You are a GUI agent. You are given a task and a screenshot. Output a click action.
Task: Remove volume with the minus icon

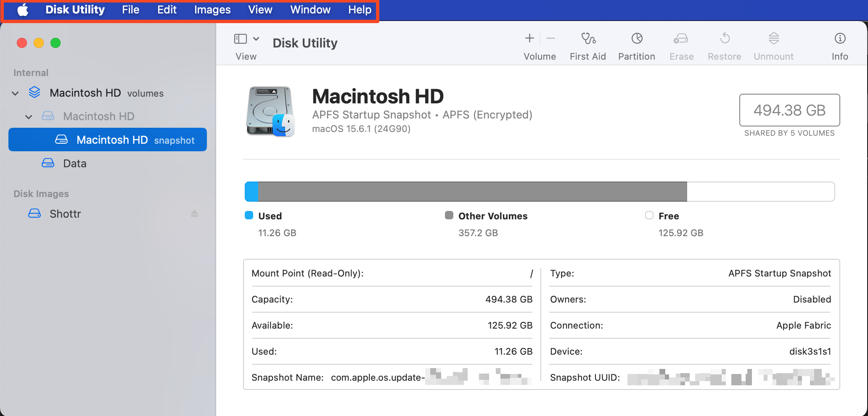[551, 39]
